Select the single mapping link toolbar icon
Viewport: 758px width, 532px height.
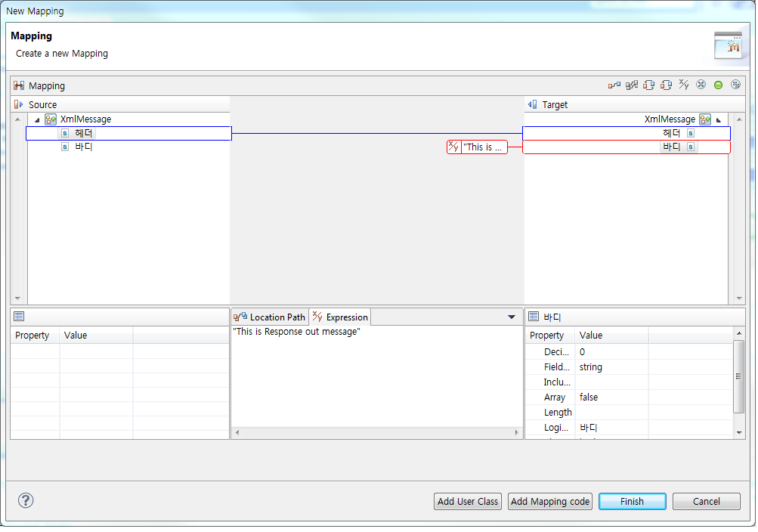(x=615, y=85)
